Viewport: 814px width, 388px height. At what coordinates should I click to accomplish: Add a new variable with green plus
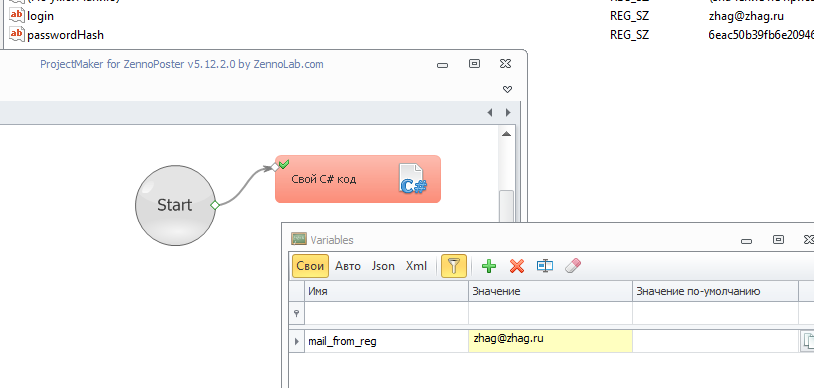pyautogui.click(x=489, y=266)
